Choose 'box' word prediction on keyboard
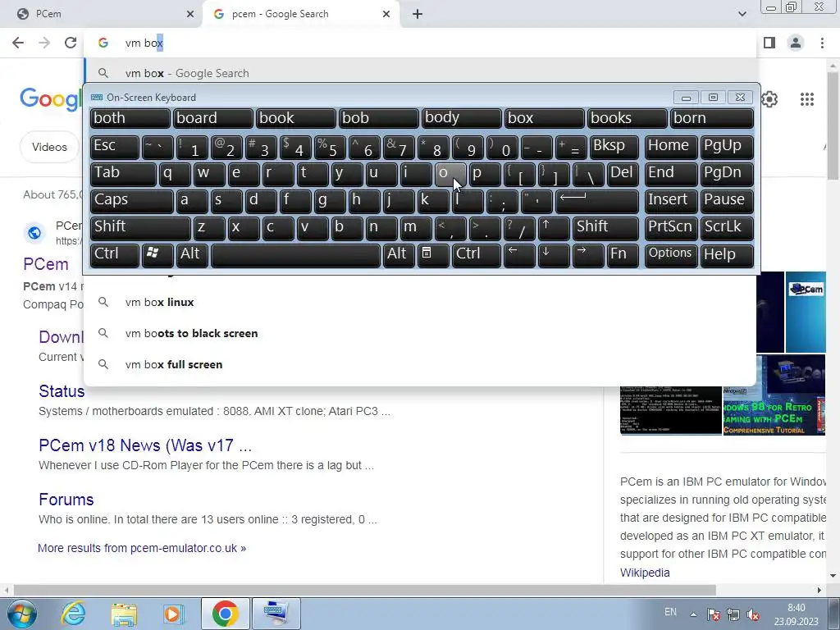840x630 pixels. pyautogui.click(x=545, y=118)
